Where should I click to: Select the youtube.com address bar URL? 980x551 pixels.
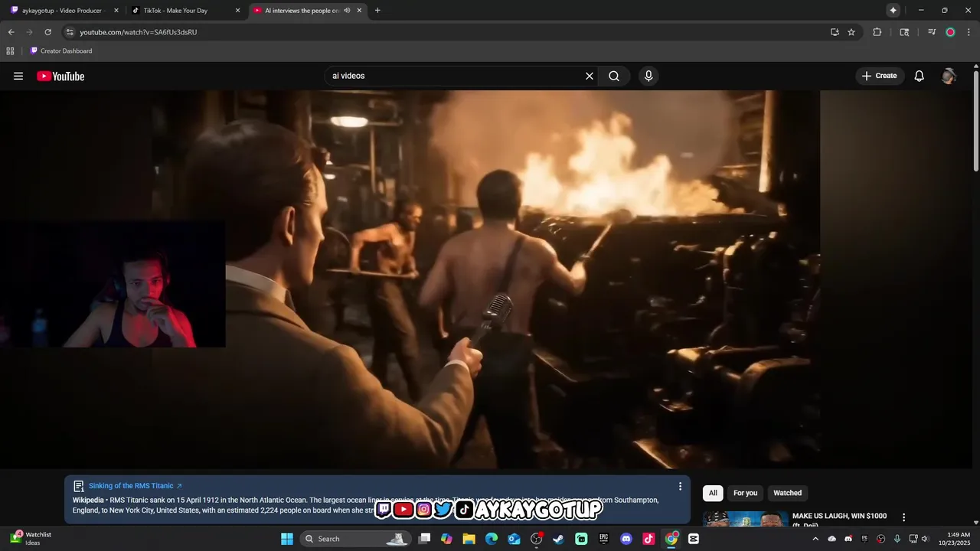(139, 32)
